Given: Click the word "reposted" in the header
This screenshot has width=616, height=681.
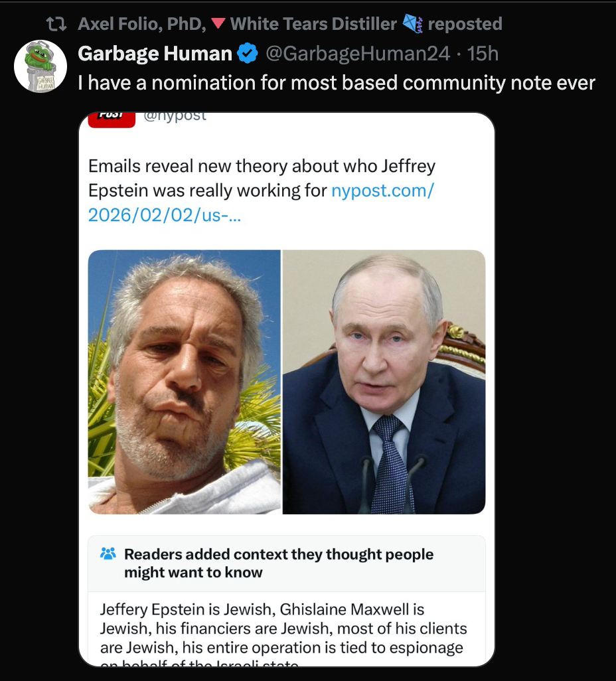Looking at the screenshot, I should click(x=465, y=25).
